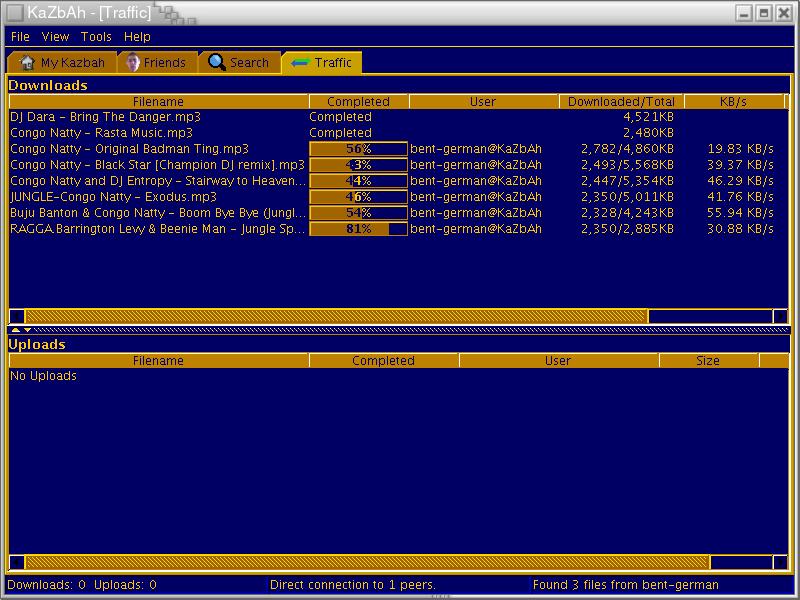800x600 pixels.
Task: Click user bent-german@KaZbAh in Exodus row
Action: pos(476,197)
